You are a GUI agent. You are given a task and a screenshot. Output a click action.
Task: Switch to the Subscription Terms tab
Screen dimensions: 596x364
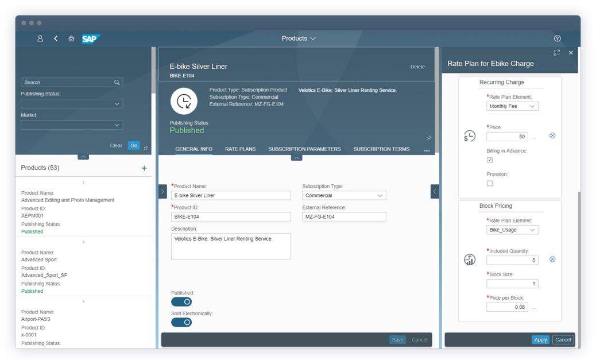click(x=381, y=149)
